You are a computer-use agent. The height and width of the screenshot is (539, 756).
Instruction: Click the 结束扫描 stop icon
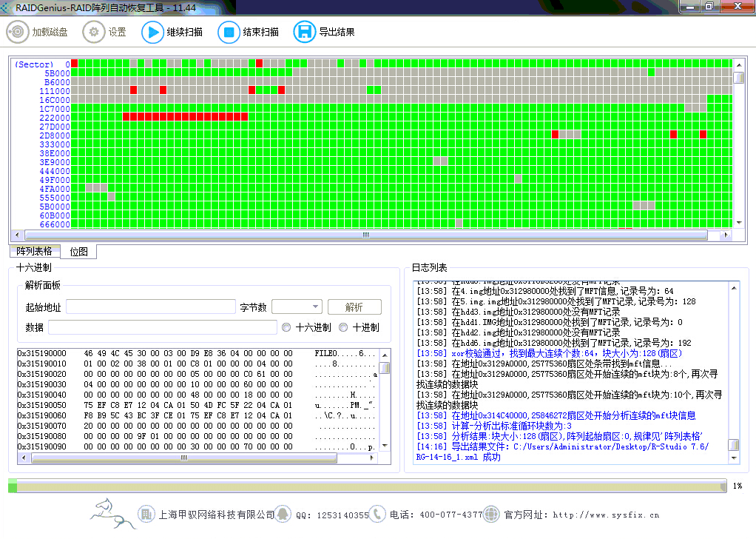click(x=229, y=32)
